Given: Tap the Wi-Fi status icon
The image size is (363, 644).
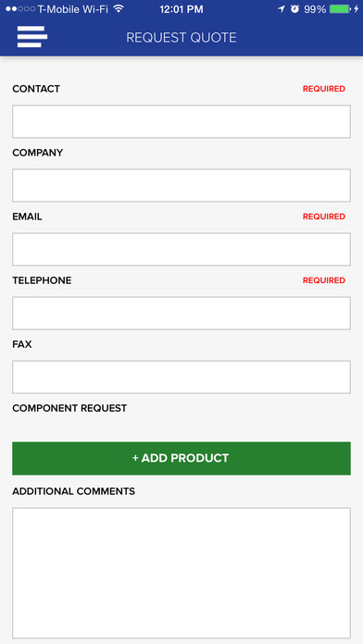Looking at the screenshot, I should (x=119, y=8).
